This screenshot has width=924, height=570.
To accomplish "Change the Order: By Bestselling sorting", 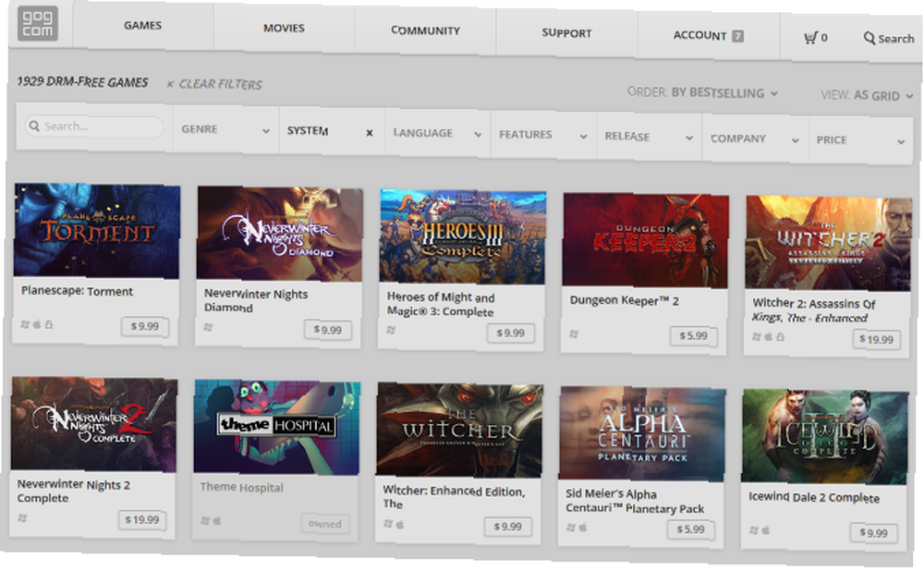I will (702, 92).
